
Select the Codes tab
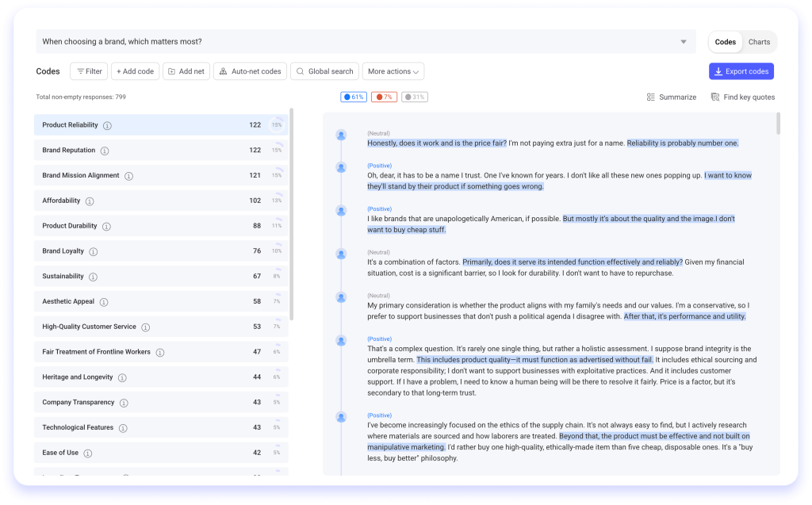click(726, 41)
